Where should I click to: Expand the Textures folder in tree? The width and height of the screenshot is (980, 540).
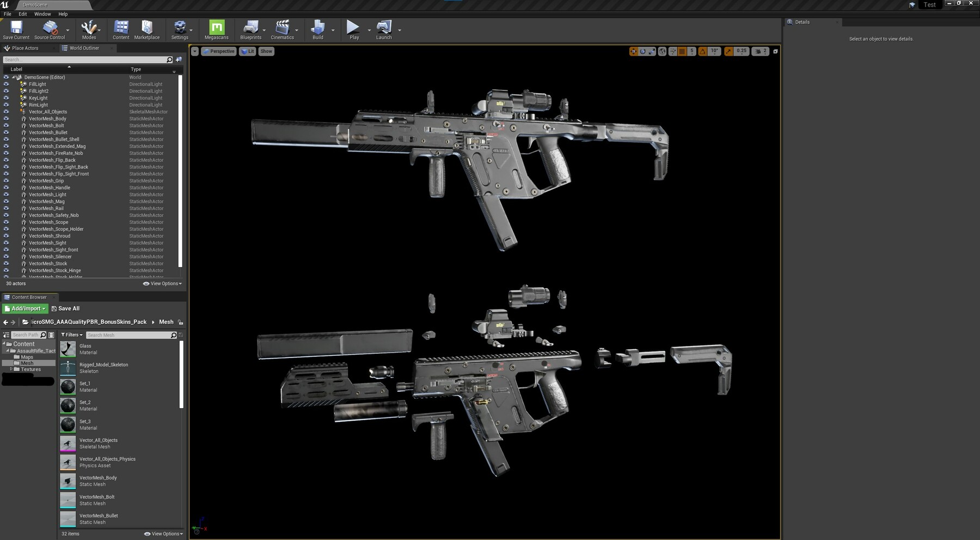point(11,369)
